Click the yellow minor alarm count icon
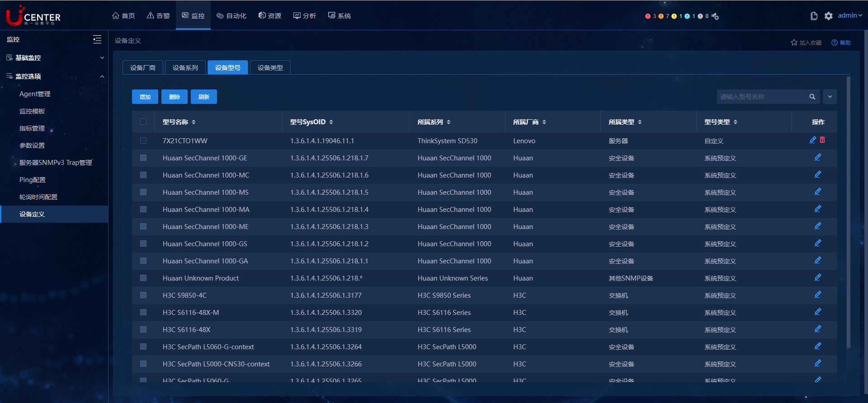 click(674, 16)
